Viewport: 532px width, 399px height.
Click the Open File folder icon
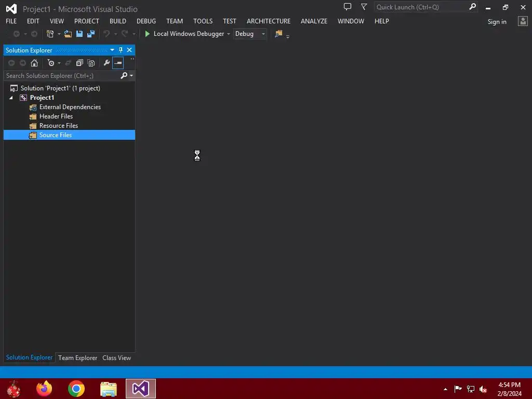pyautogui.click(x=68, y=34)
